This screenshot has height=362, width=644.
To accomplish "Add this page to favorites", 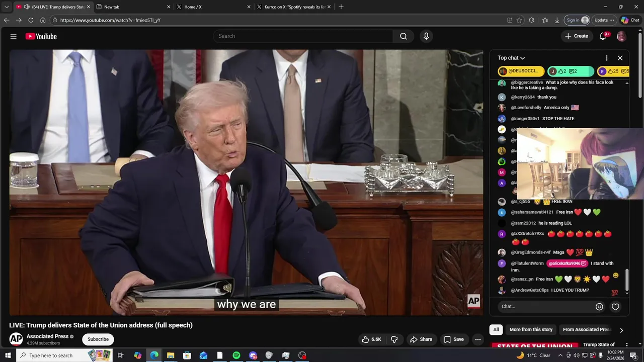I will (x=519, y=20).
